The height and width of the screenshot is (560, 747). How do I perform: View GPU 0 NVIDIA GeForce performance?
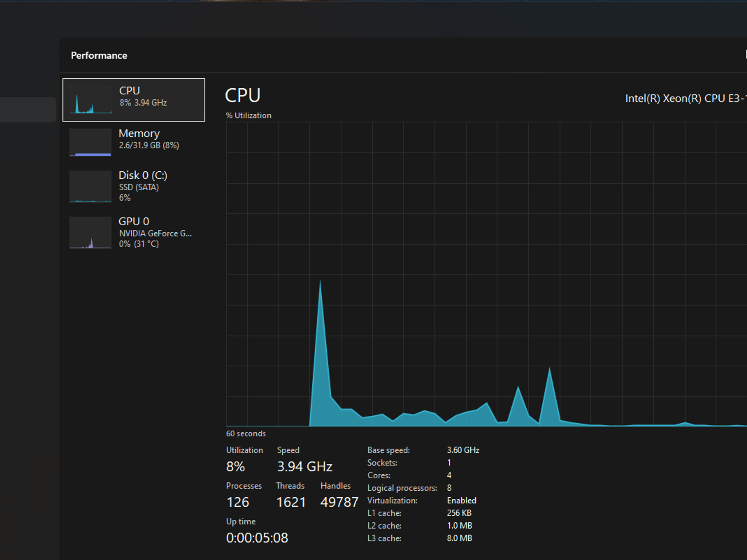click(134, 232)
